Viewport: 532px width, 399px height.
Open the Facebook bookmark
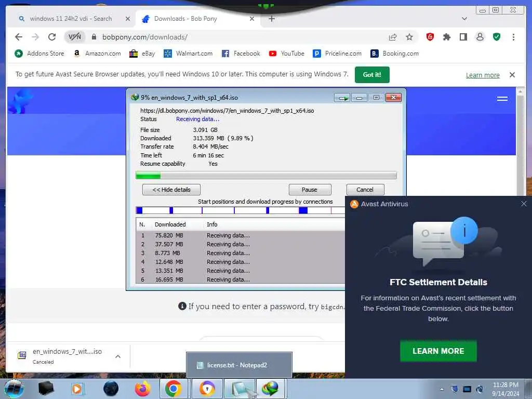click(x=241, y=54)
